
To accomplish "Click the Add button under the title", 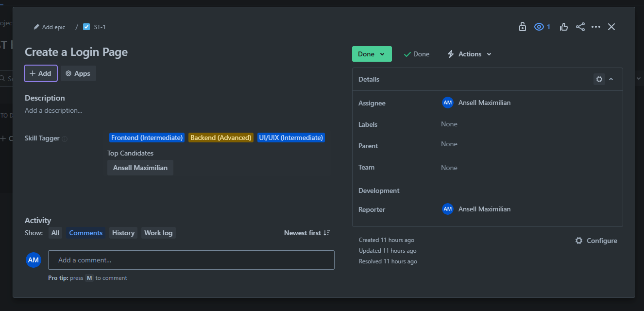I will (x=40, y=73).
